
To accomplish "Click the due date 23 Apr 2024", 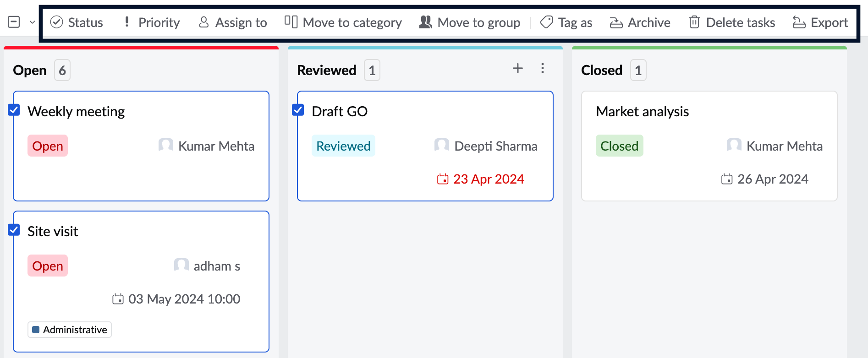I will [x=489, y=179].
